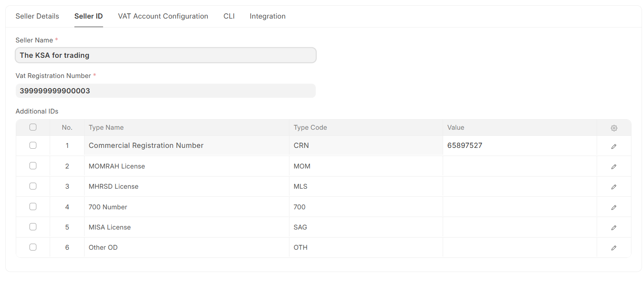Click the table settings gear icon
This screenshot has height=297, width=644.
point(614,128)
